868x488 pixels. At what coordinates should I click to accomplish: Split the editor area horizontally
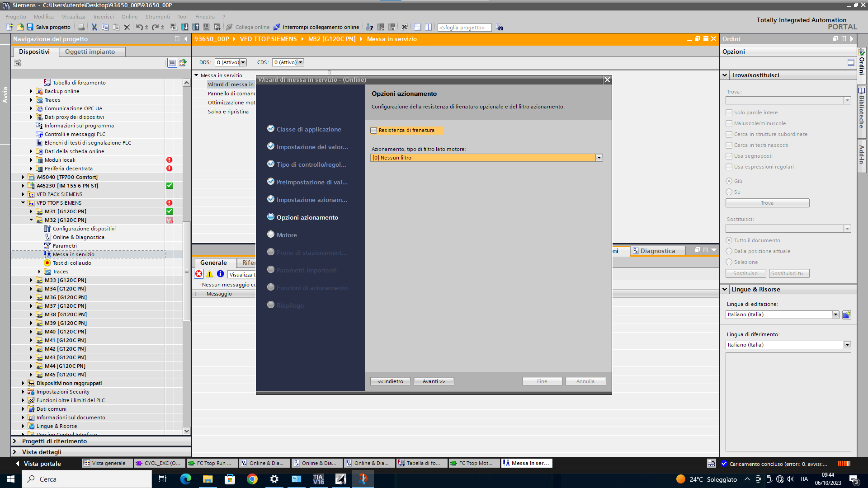(x=418, y=27)
